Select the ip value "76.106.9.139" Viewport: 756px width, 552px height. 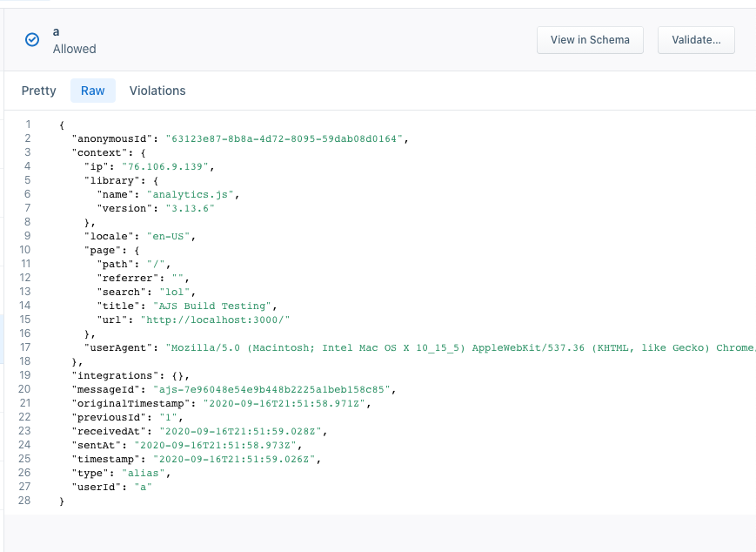[x=165, y=167]
